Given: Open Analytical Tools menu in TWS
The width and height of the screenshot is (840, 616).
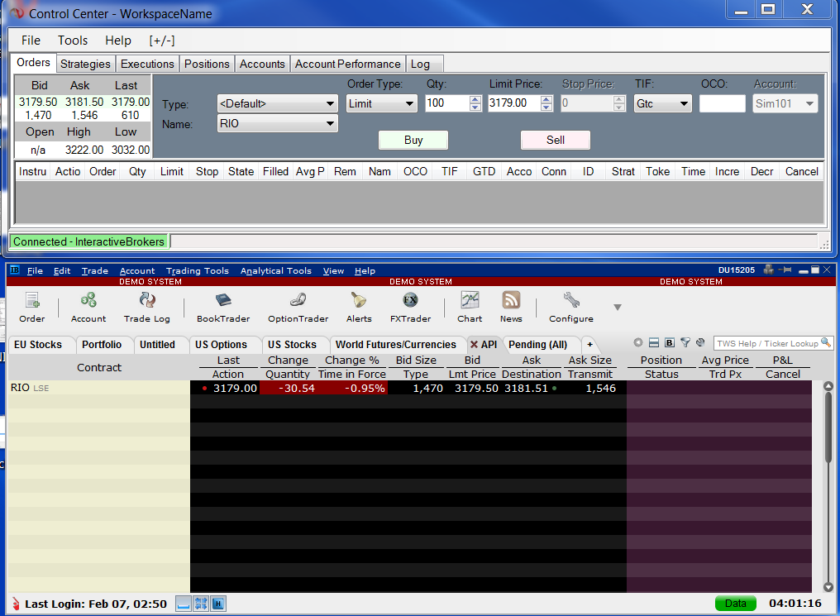Looking at the screenshot, I should 276,270.
